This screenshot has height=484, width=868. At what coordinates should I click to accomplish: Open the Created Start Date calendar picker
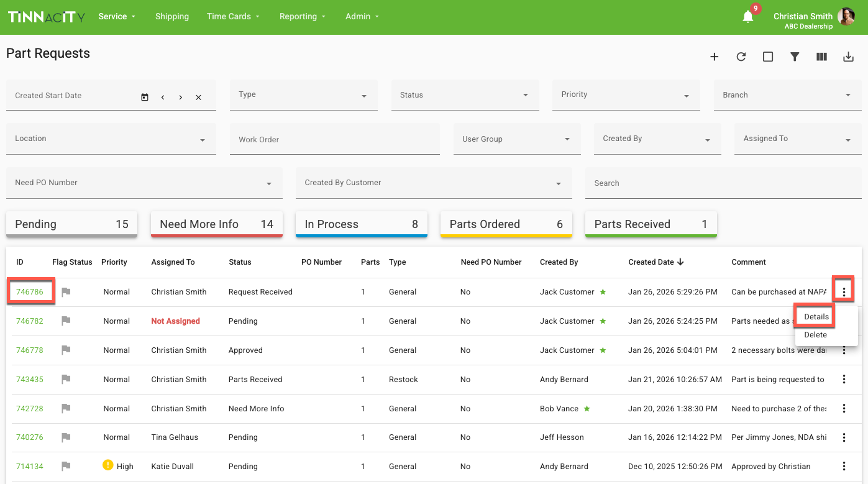(x=145, y=97)
